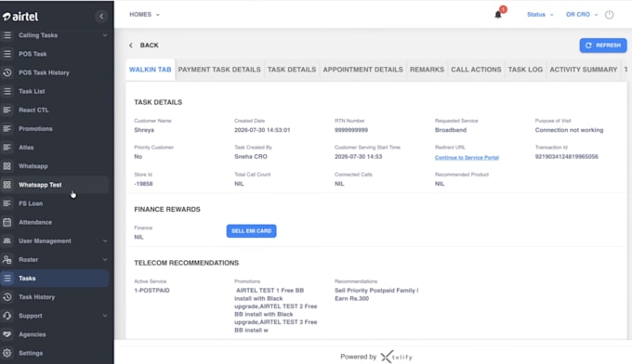Open the TASK DETAILS tab

292,70
